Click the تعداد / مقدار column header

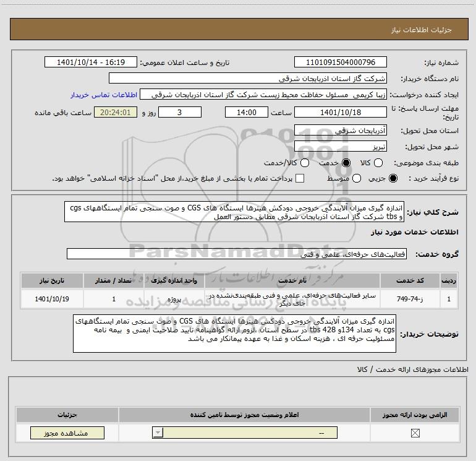point(114,280)
